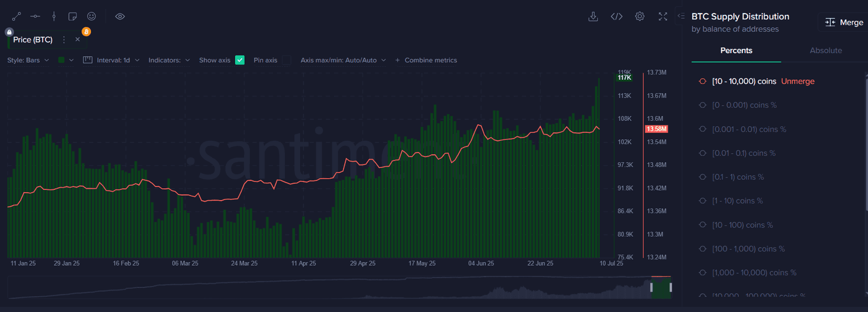
Task: Open the embed code icon
Action: click(x=617, y=16)
